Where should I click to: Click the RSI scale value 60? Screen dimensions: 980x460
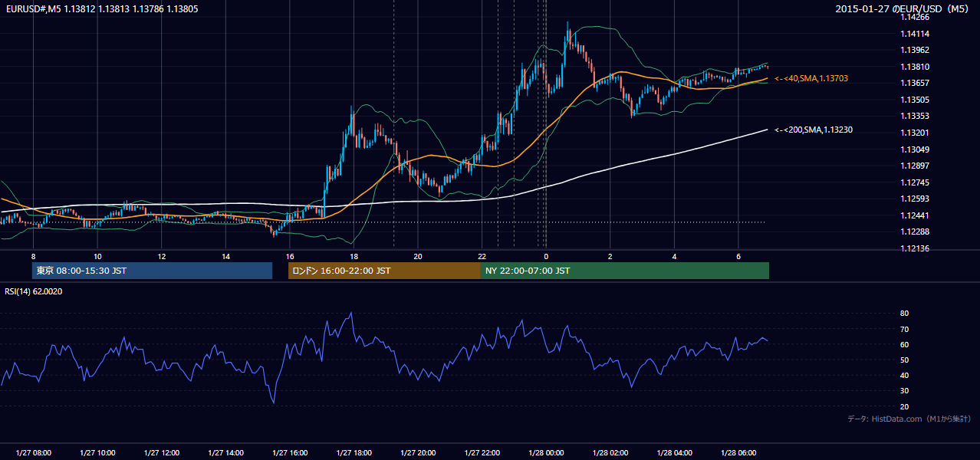point(904,344)
